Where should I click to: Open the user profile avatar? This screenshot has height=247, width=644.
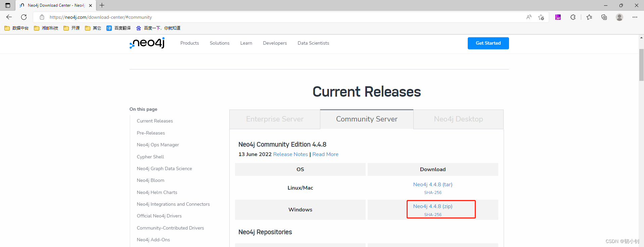point(619,17)
